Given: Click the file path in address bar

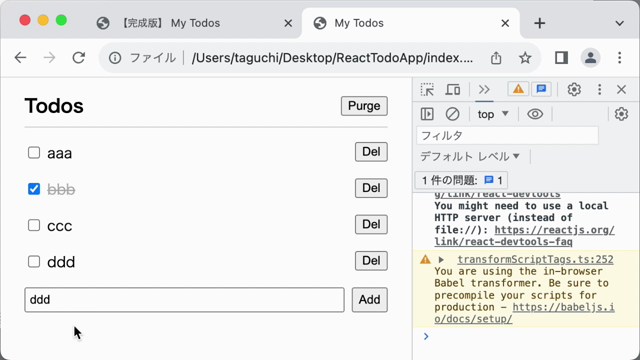Looking at the screenshot, I should pyautogui.click(x=332, y=58).
